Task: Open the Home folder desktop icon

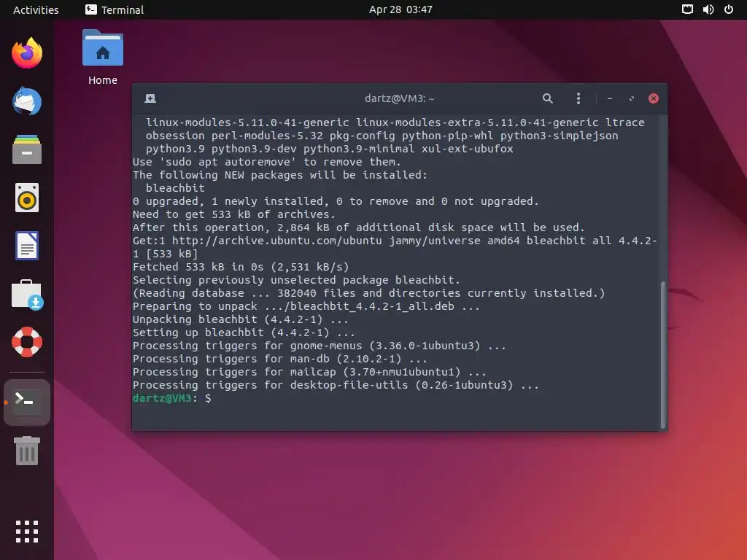Action: pyautogui.click(x=102, y=58)
